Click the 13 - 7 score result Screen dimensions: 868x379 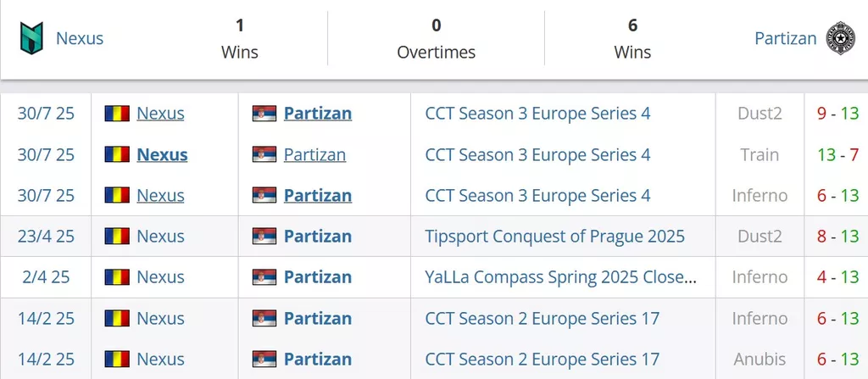837,154
